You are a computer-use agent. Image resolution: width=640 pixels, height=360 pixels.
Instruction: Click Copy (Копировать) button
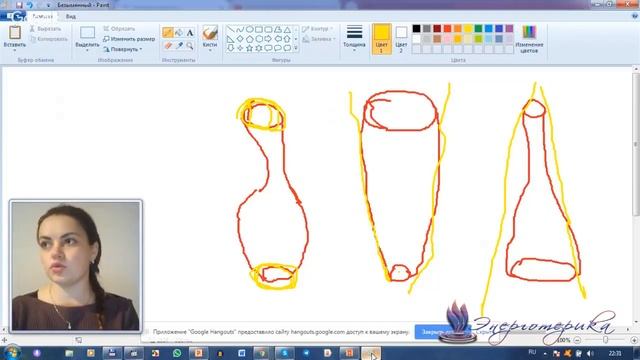(x=49, y=39)
